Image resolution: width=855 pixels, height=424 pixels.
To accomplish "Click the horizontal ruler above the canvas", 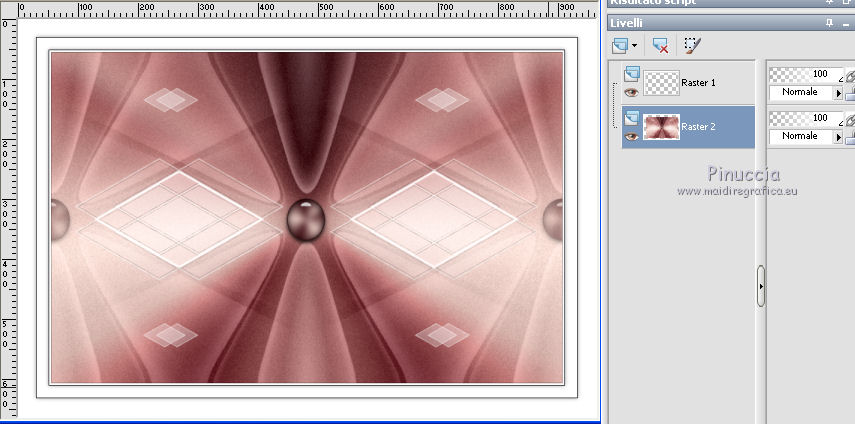I will coord(308,10).
